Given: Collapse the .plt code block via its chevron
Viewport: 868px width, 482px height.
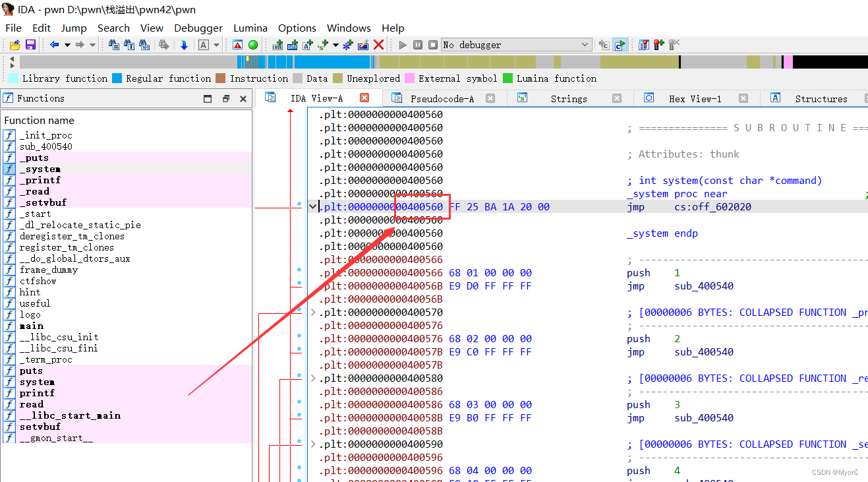Looking at the screenshot, I should coord(312,206).
